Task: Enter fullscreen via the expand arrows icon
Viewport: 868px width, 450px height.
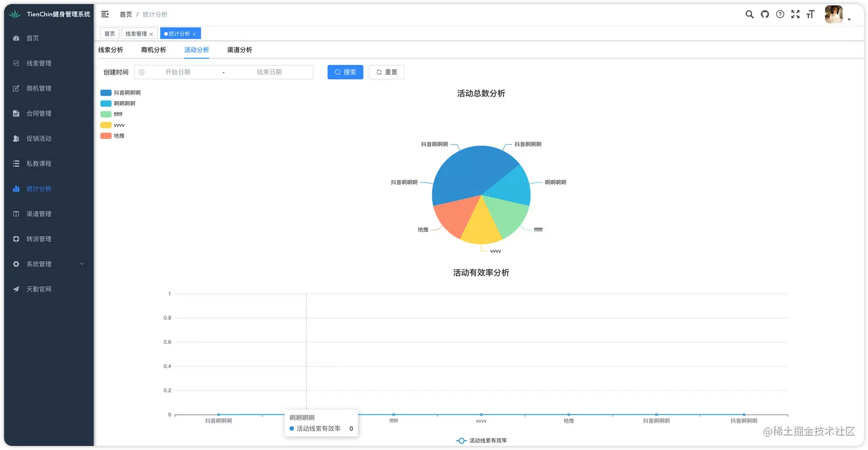Action: point(795,14)
